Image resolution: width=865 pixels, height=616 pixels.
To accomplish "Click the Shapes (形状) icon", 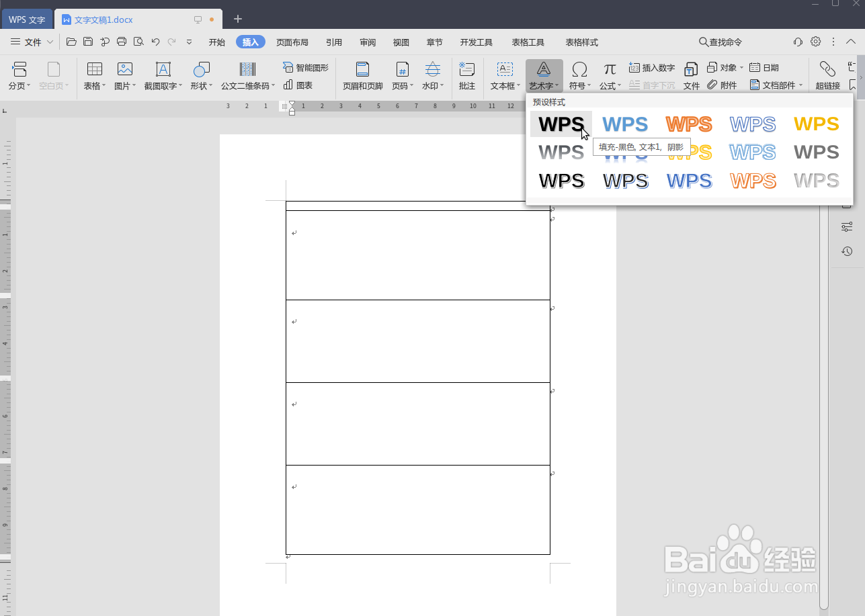I will [201, 69].
